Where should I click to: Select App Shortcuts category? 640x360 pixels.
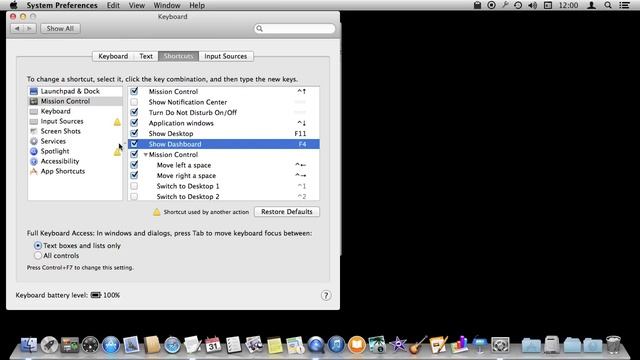75,171
